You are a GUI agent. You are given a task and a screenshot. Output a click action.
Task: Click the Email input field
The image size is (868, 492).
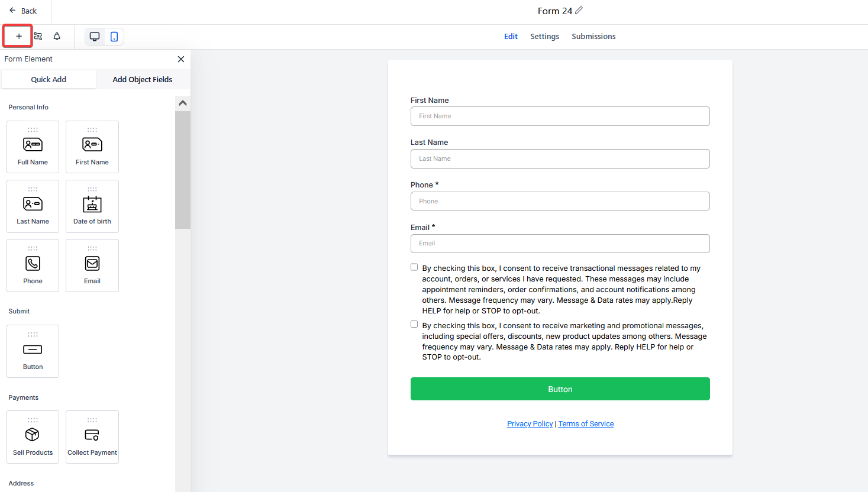coord(560,244)
